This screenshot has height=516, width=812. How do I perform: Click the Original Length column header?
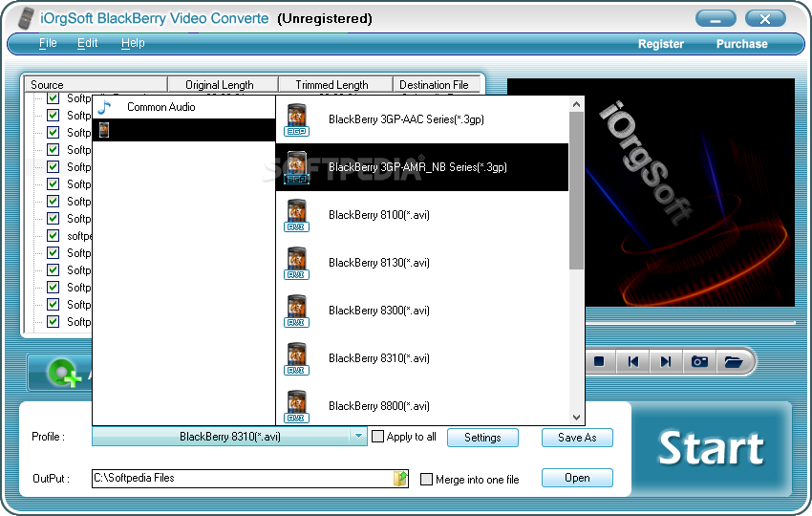click(223, 84)
